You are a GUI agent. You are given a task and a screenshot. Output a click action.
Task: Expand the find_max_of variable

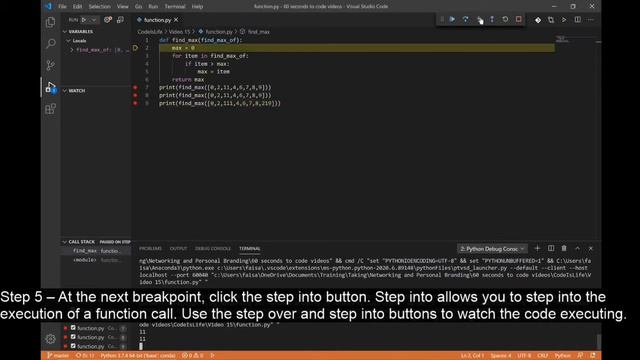[x=72, y=50]
